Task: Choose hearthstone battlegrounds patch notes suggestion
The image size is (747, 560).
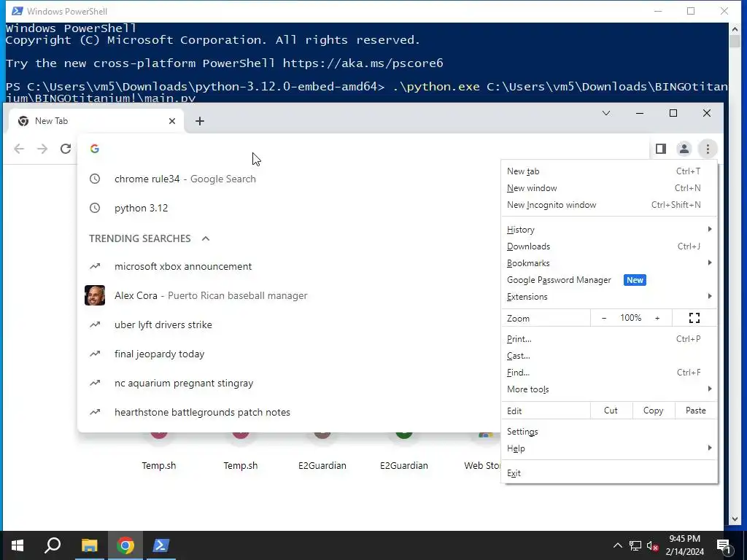Action: (289, 412)
